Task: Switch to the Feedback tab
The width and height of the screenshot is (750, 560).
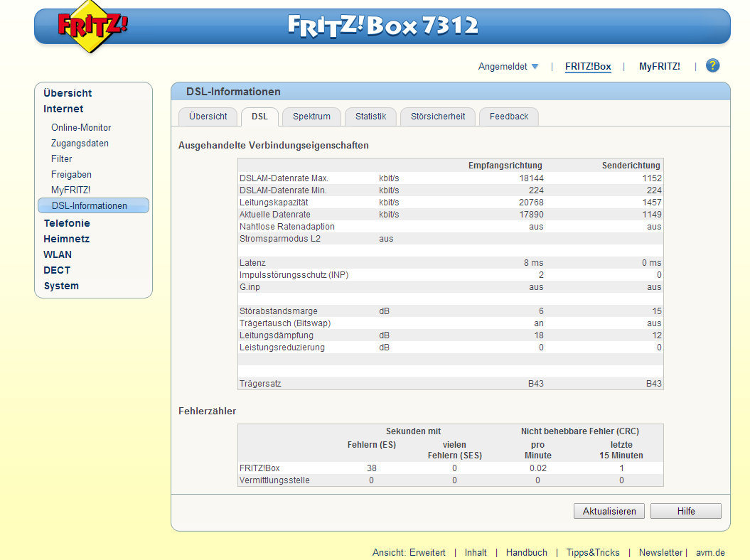Action: tap(509, 117)
